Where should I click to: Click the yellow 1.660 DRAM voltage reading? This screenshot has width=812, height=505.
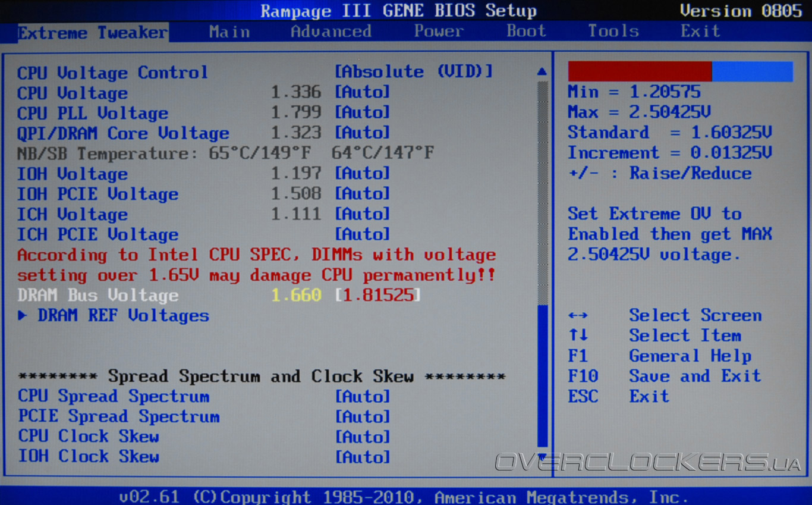(296, 295)
